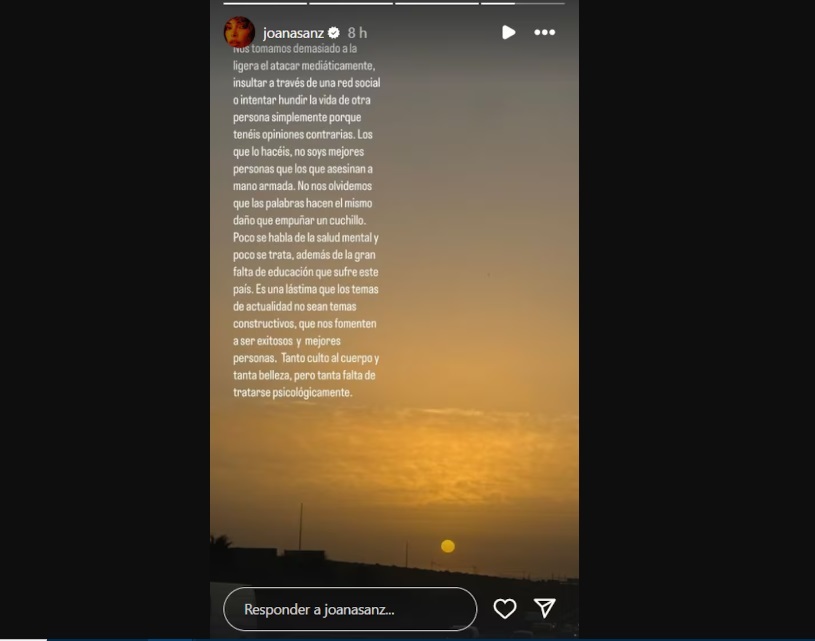Resume the story with the play button
This screenshot has height=641, width=815.
point(508,33)
